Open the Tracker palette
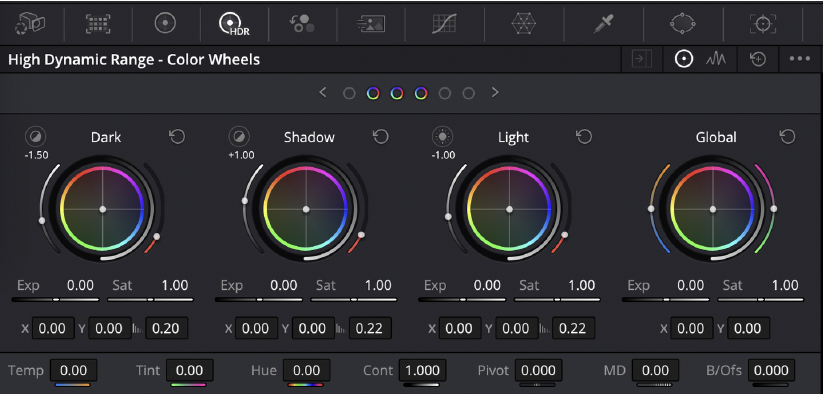This screenshot has width=824, height=394. click(x=763, y=23)
